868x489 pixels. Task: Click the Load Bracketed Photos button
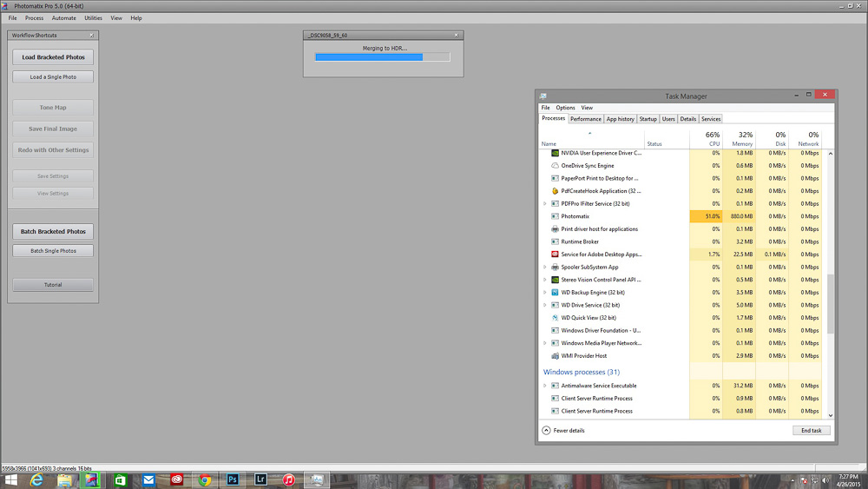click(x=53, y=57)
